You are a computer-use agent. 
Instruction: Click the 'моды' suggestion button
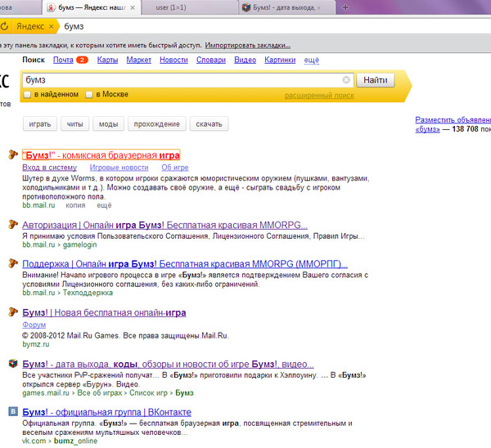click(108, 124)
